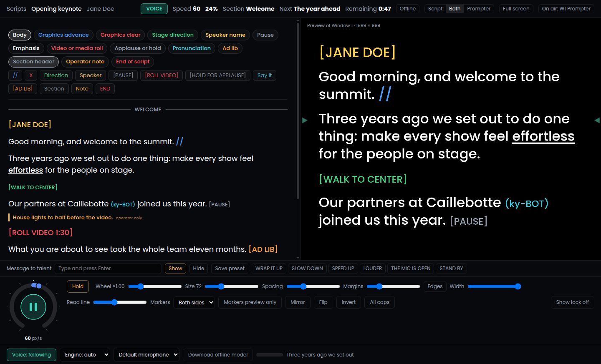Switch to Both view tab
This screenshot has height=364, width=601.
click(455, 9)
